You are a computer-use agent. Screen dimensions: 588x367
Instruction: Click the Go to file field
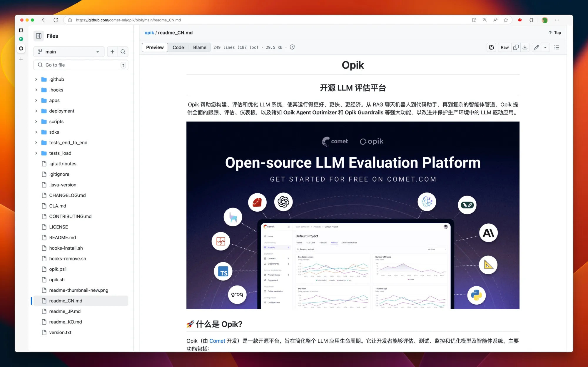pyautogui.click(x=81, y=65)
